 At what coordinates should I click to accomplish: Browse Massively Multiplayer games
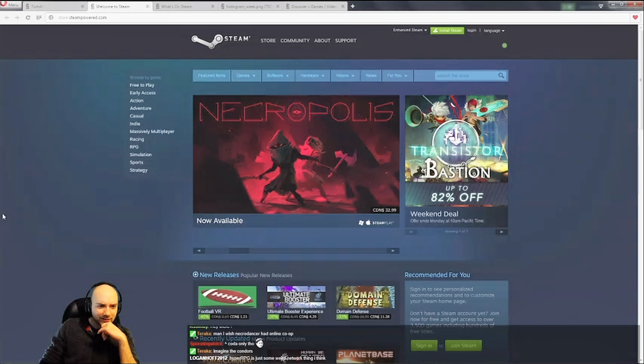(152, 132)
